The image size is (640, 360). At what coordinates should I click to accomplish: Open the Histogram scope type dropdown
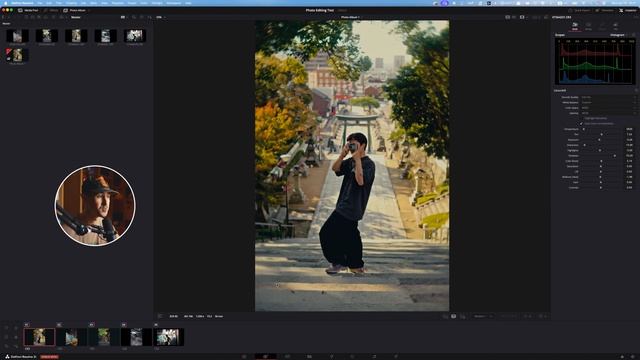point(618,35)
